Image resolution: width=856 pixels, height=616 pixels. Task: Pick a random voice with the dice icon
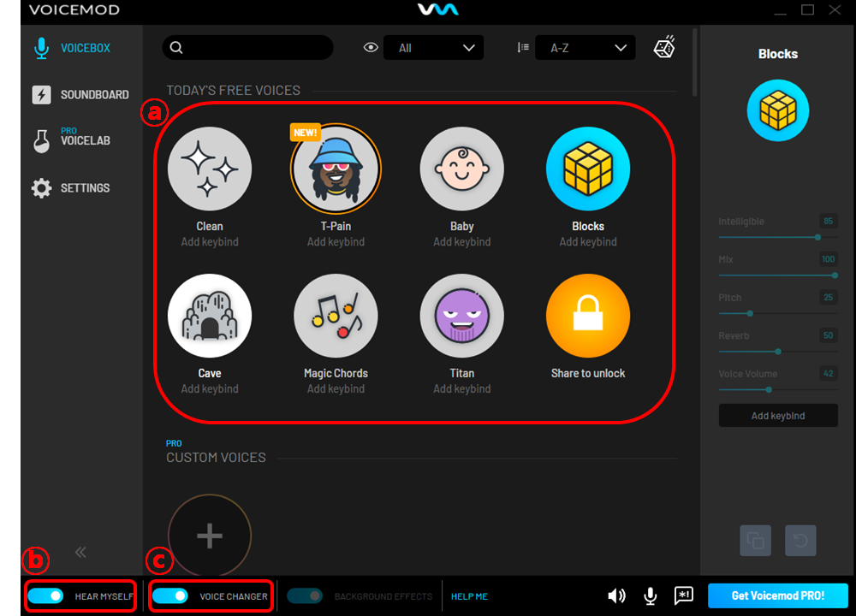coord(664,47)
